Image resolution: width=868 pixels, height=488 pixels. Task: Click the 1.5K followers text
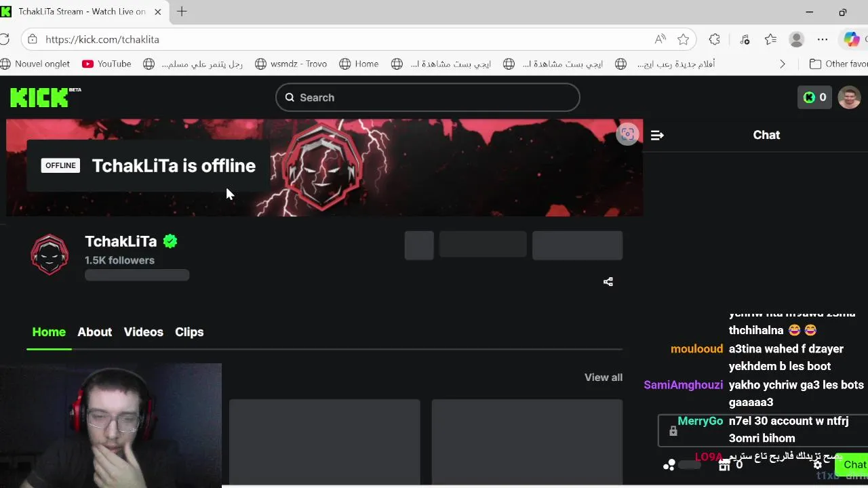[119, 260]
